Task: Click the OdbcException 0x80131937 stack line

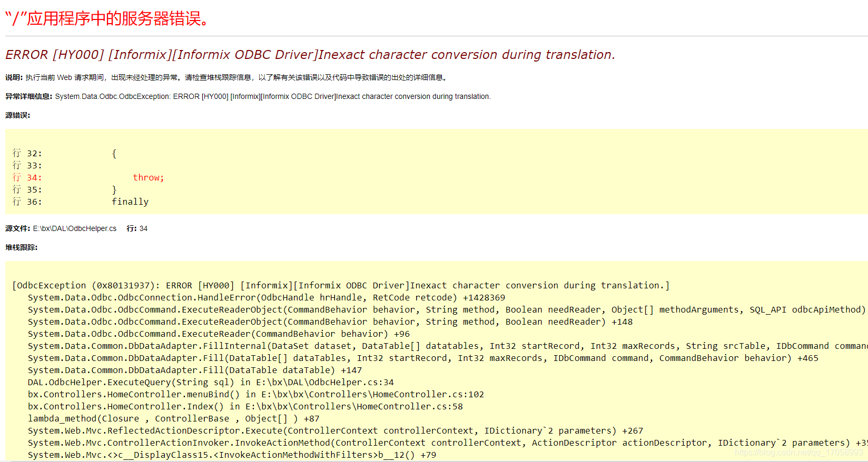Action: 341,286
